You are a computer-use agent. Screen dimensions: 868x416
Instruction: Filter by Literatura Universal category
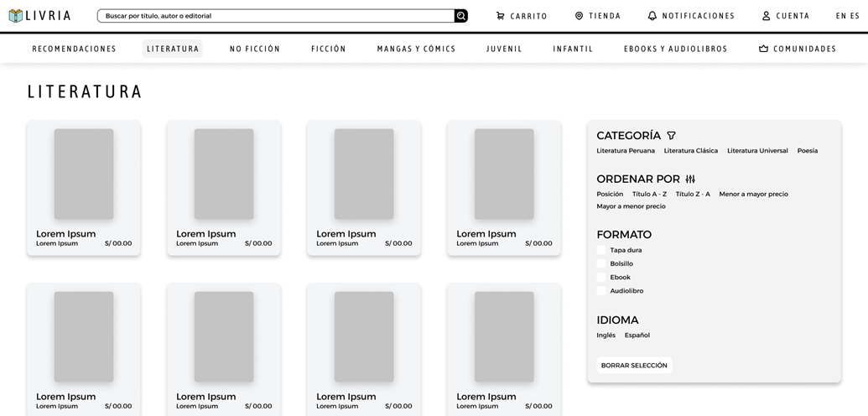tap(757, 151)
